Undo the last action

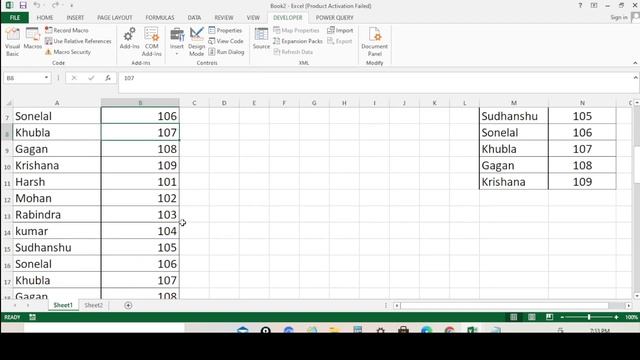coord(37,5)
